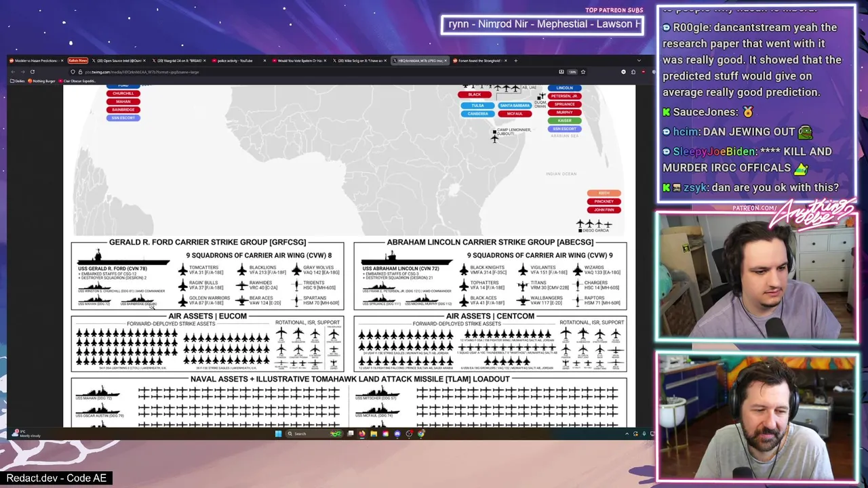The image size is (868, 488).
Task: Click the blue TULSA ship label
Action: point(478,106)
